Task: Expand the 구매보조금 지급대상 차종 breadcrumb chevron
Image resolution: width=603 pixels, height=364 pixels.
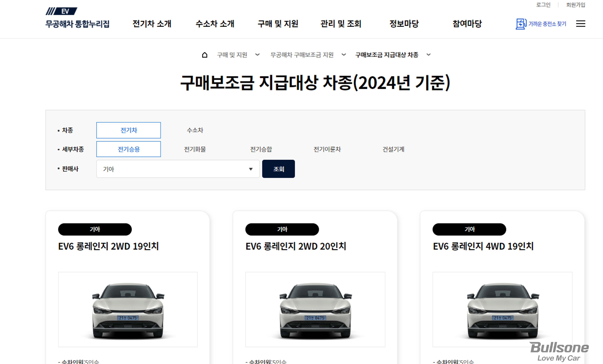Action: click(x=428, y=55)
